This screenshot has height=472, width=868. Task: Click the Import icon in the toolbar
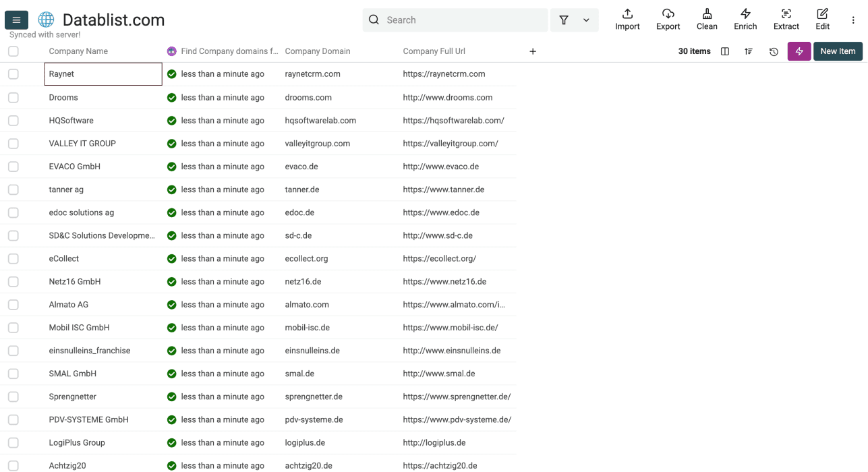[627, 19]
